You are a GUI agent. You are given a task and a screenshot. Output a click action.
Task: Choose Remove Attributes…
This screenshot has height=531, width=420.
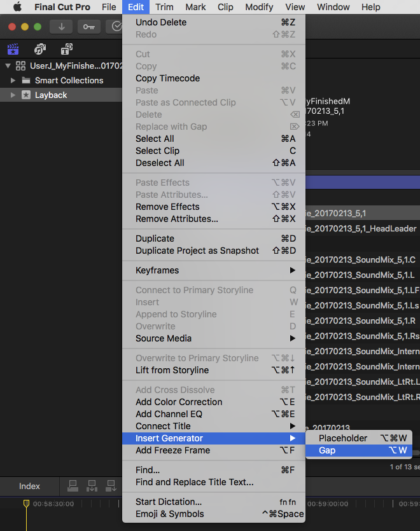[214, 219]
